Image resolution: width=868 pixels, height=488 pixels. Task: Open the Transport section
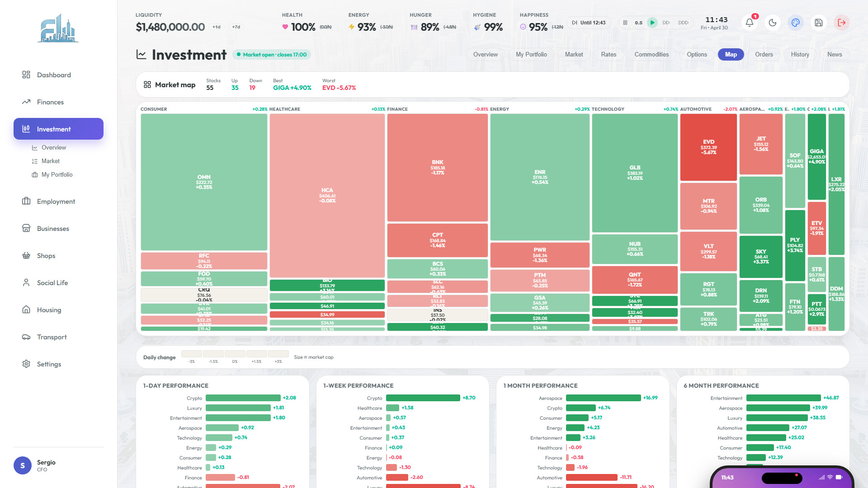pos(58,337)
